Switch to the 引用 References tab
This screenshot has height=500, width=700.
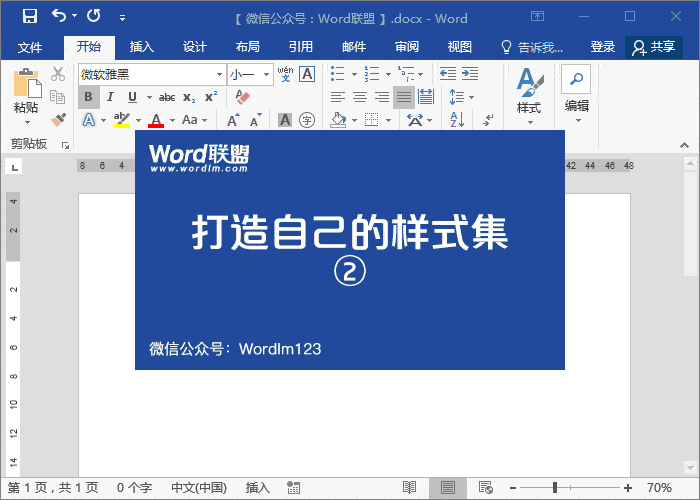(301, 47)
